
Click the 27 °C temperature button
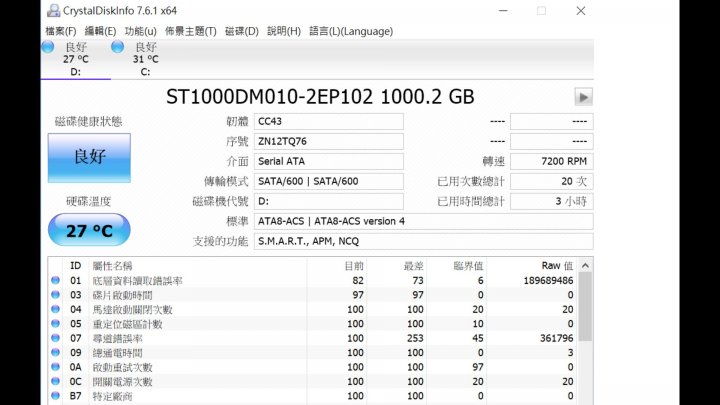(89, 230)
